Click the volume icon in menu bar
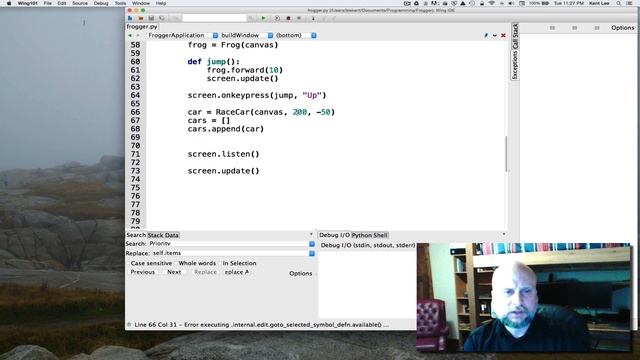 click(511, 3)
